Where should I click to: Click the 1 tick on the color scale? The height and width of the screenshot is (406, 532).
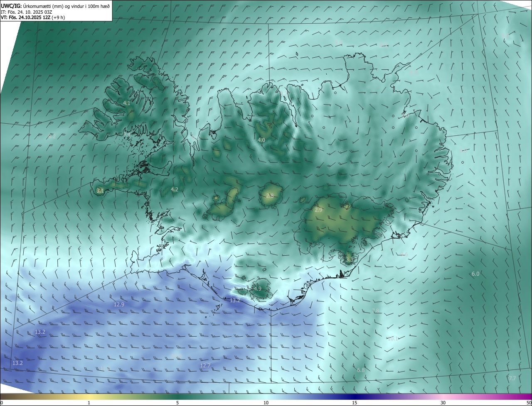89,403
